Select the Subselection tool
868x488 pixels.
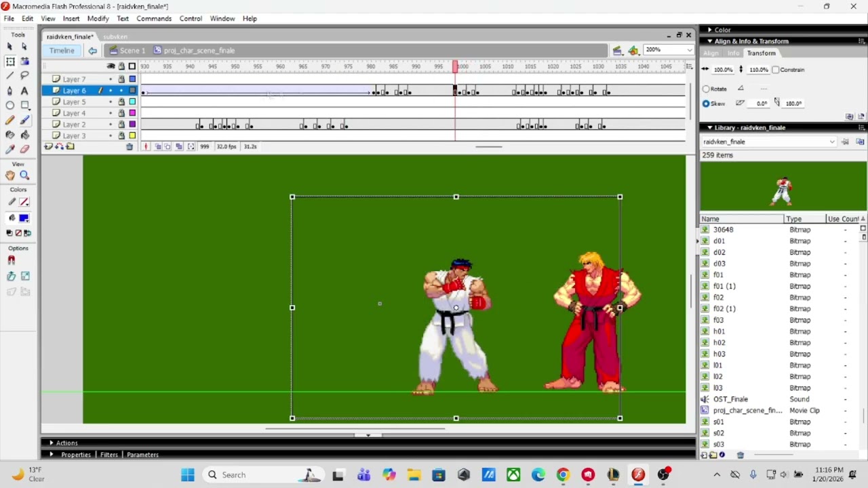pyautogui.click(x=24, y=46)
